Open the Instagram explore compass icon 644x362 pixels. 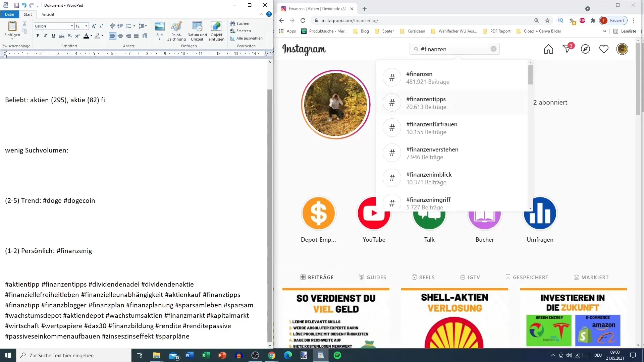(x=585, y=49)
